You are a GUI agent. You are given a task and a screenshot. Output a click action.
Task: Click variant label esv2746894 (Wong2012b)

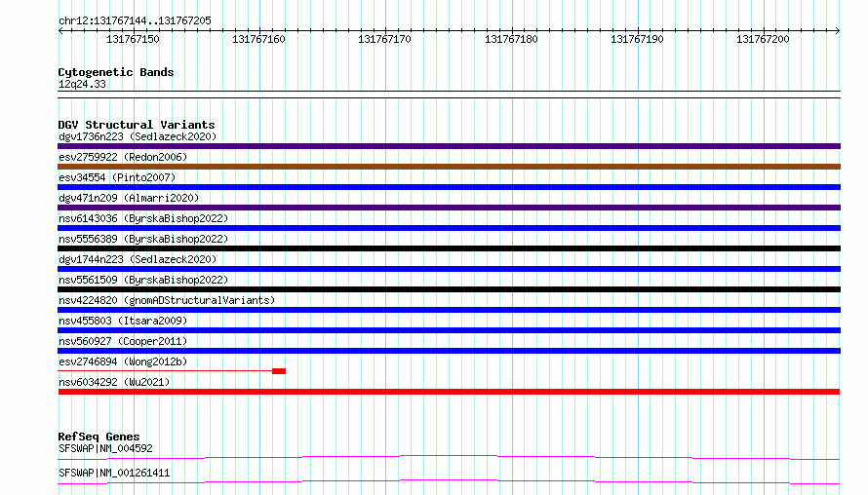pyautogui.click(x=123, y=362)
